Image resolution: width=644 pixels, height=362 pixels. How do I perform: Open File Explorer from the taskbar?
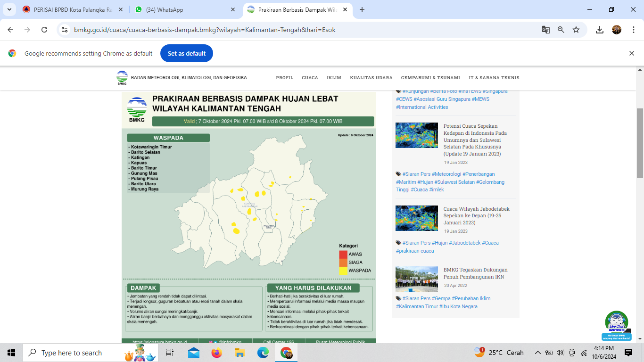pyautogui.click(x=239, y=353)
